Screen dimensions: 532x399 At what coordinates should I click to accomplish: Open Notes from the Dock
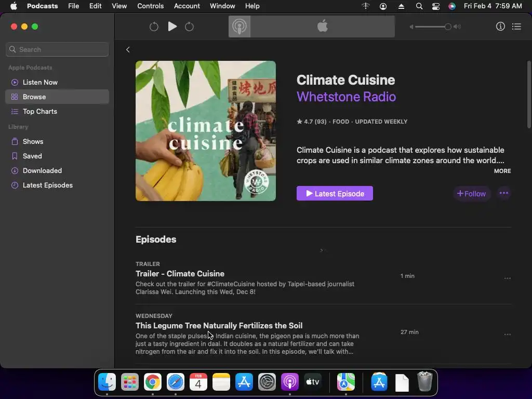[221, 382]
